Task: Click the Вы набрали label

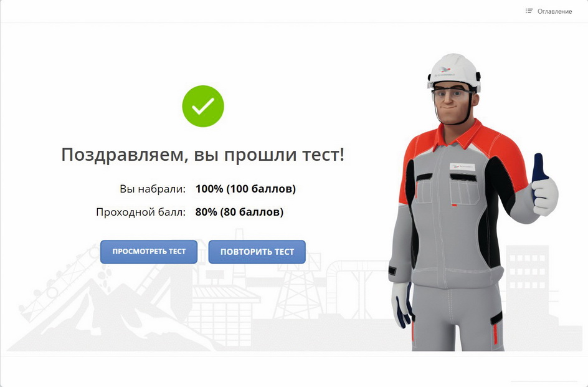Action: [x=153, y=189]
